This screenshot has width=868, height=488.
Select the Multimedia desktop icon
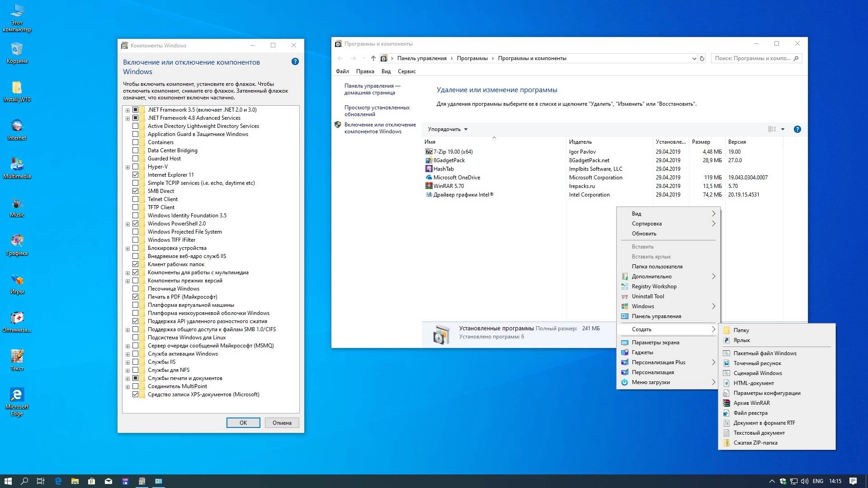17,168
